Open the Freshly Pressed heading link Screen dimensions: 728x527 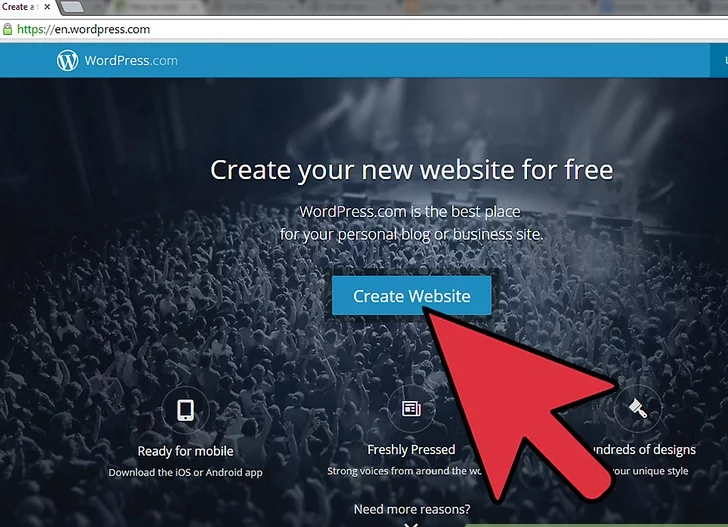411,449
